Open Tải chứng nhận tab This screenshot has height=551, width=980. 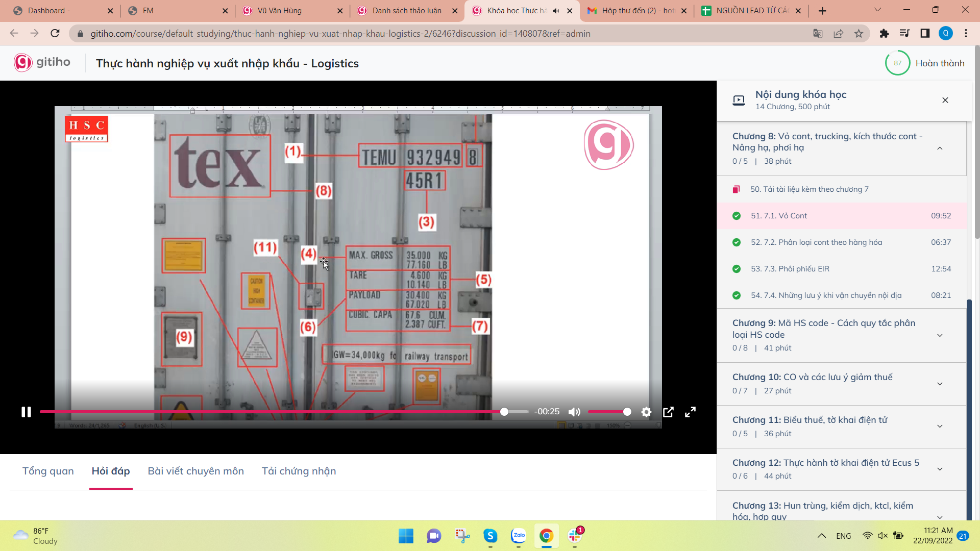[299, 471]
